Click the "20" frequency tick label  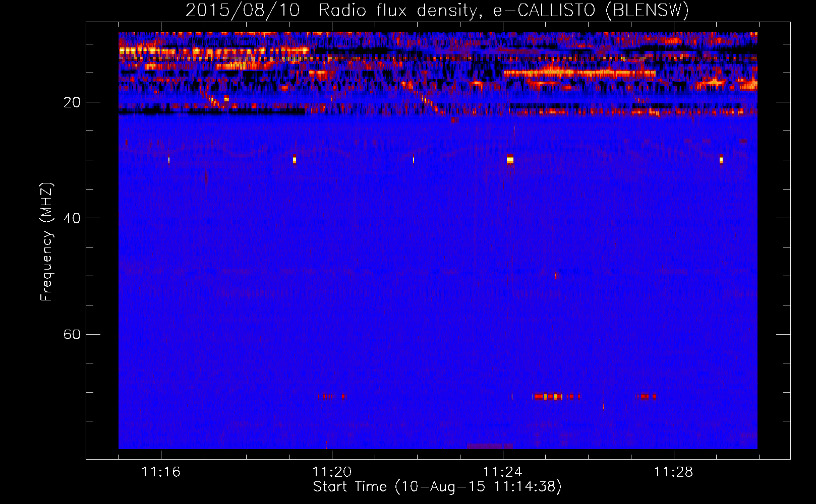(x=72, y=102)
